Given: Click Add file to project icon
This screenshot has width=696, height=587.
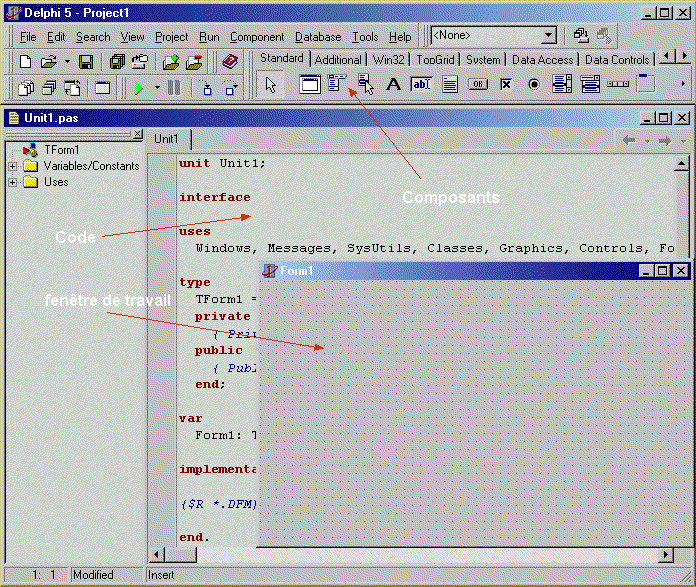Looking at the screenshot, I should [x=171, y=61].
